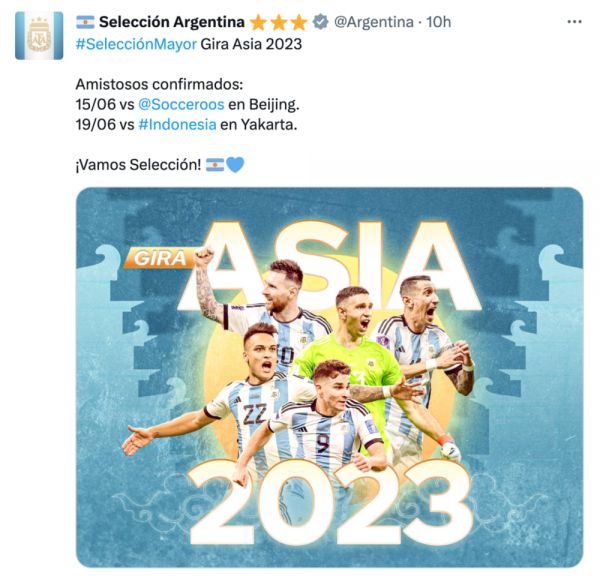Click the blue heart emoji
The height and width of the screenshot is (576, 600).
point(235,165)
